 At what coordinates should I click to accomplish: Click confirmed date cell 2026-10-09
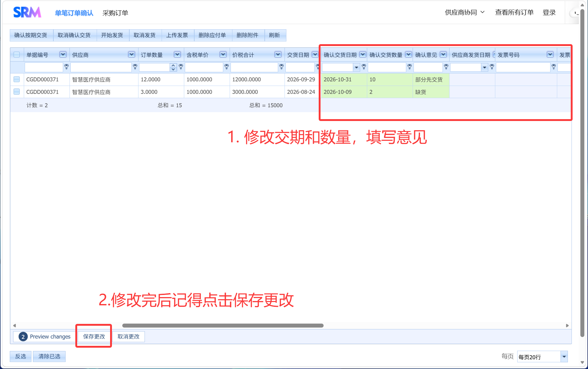[344, 92]
